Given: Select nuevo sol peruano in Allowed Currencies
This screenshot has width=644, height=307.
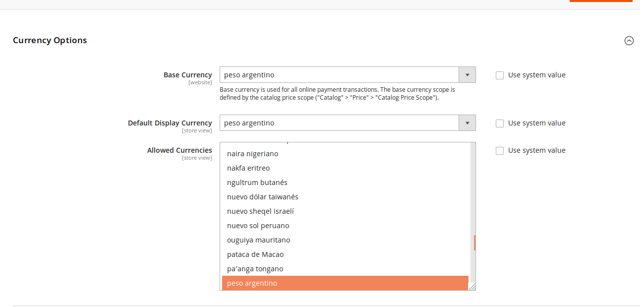Looking at the screenshot, I should [257, 225].
